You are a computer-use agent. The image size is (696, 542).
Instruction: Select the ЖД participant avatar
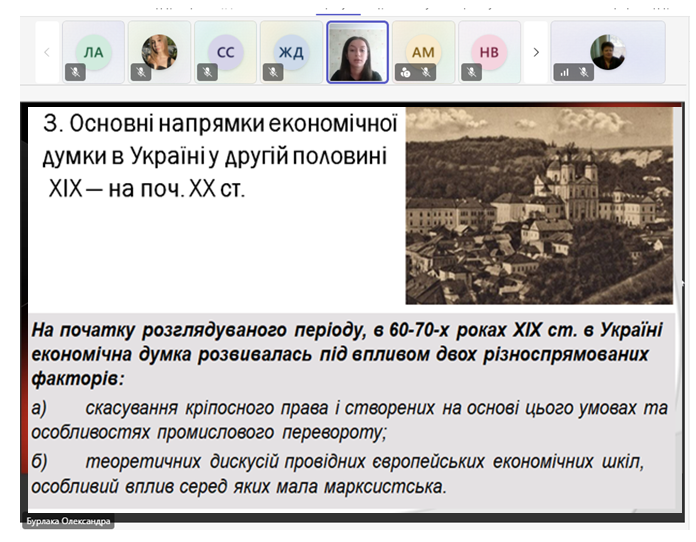click(x=291, y=52)
